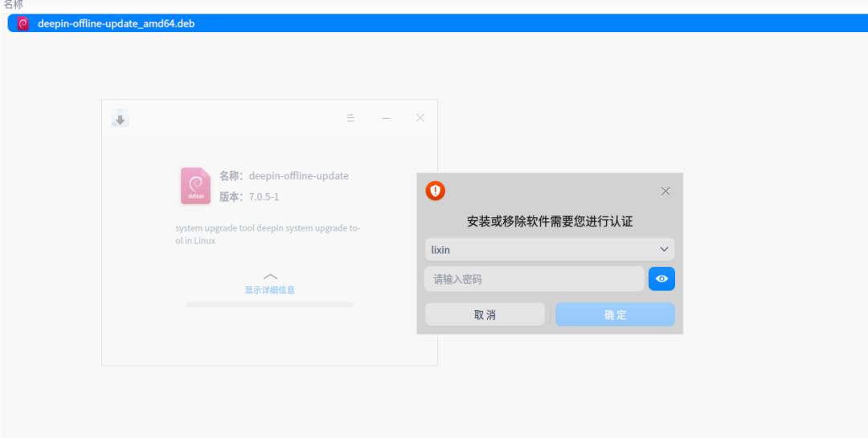The width and height of the screenshot is (868, 438).
Task: Expand details with the upward chevron
Action: pos(270,276)
